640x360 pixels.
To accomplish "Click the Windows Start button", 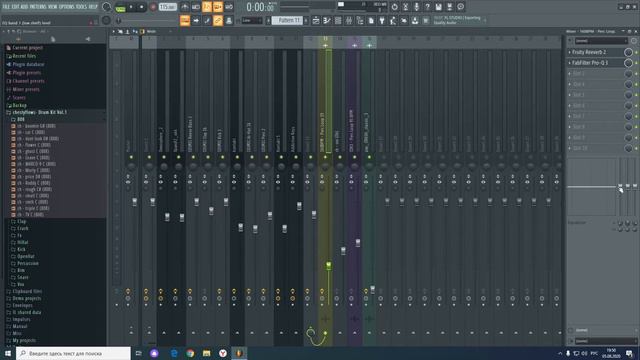I will point(8,353).
